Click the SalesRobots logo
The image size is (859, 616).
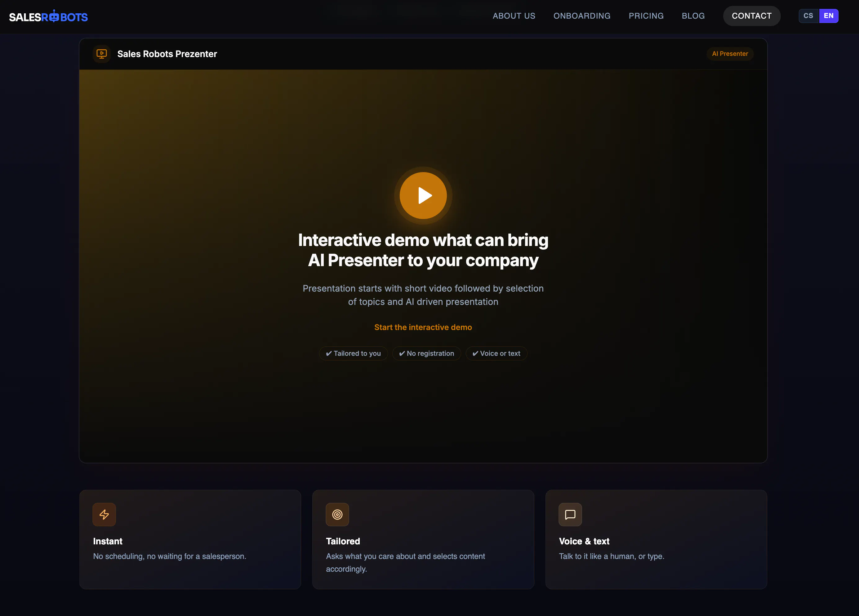(x=48, y=16)
